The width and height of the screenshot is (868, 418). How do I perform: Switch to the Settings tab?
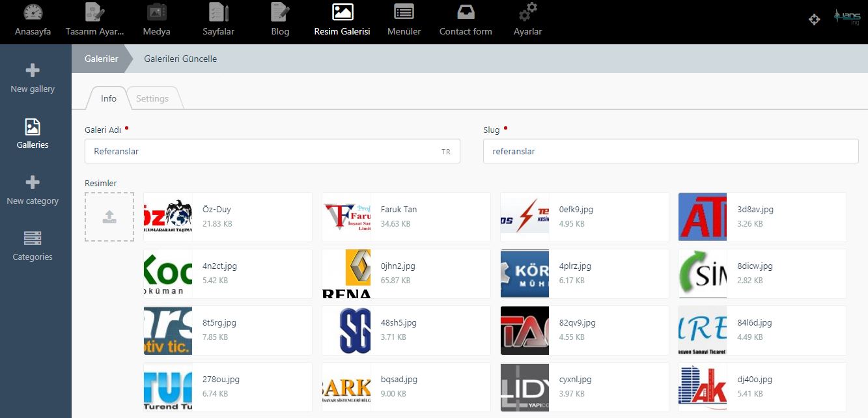152,98
